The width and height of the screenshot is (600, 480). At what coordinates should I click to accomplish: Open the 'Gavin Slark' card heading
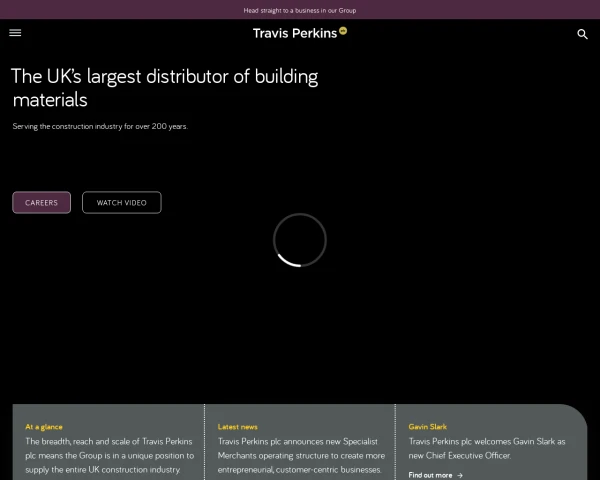click(x=427, y=427)
